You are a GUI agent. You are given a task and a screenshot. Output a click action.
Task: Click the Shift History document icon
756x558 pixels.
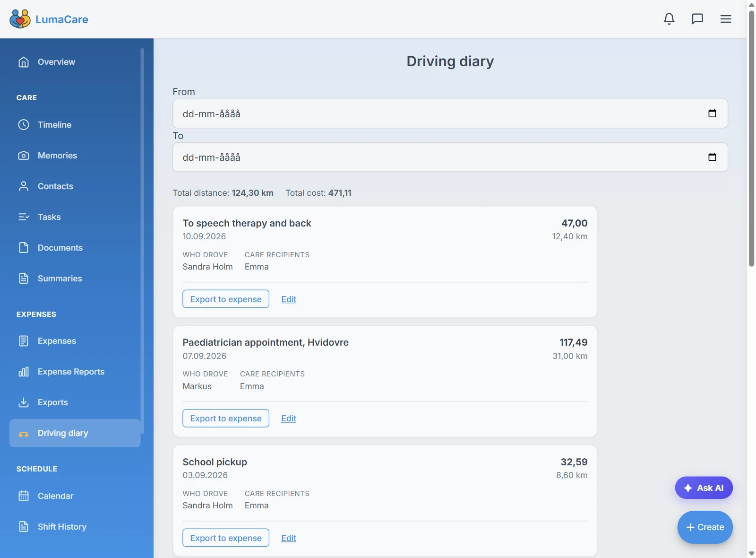24,527
